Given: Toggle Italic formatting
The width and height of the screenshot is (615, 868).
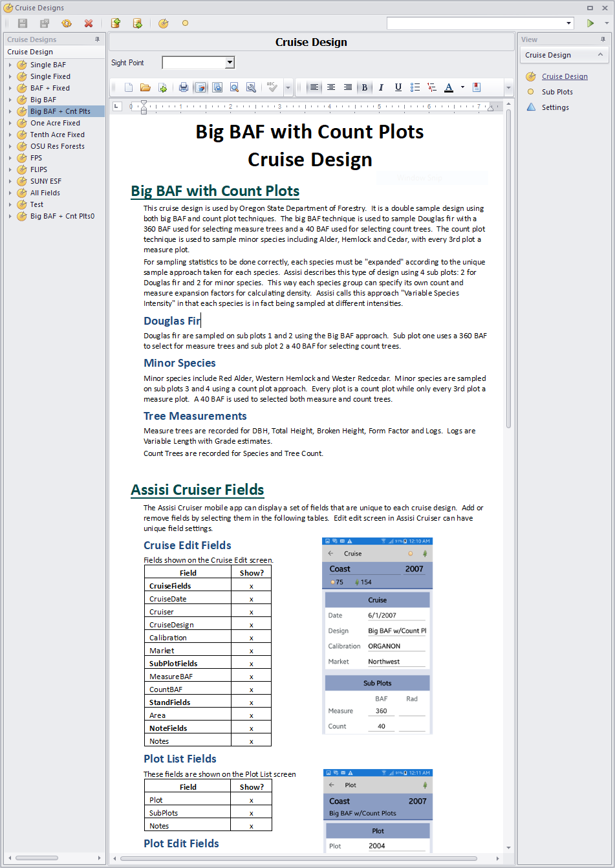Looking at the screenshot, I should click(x=382, y=87).
